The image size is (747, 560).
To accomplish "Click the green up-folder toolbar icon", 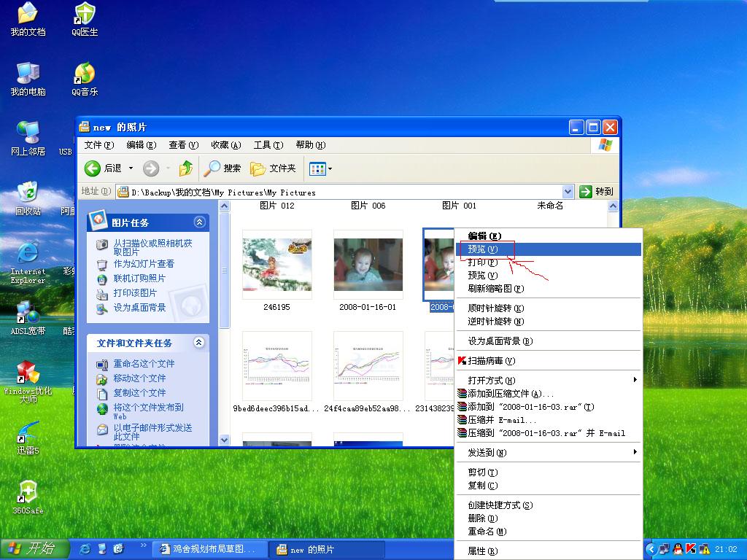I will pos(186,168).
